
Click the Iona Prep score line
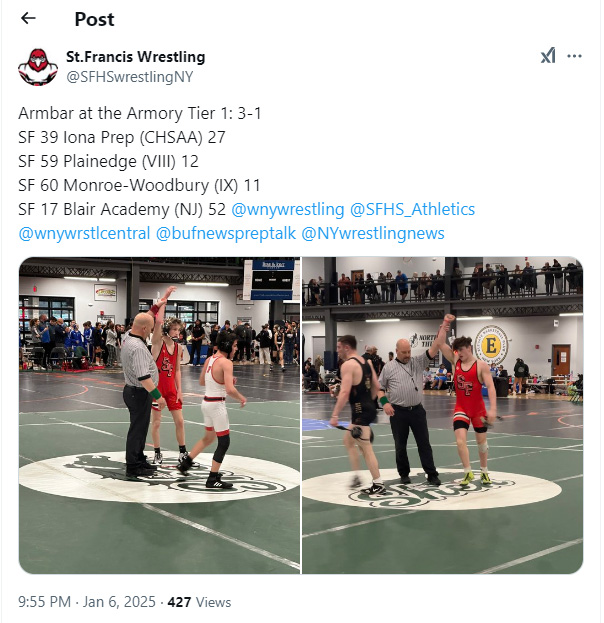point(122,137)
